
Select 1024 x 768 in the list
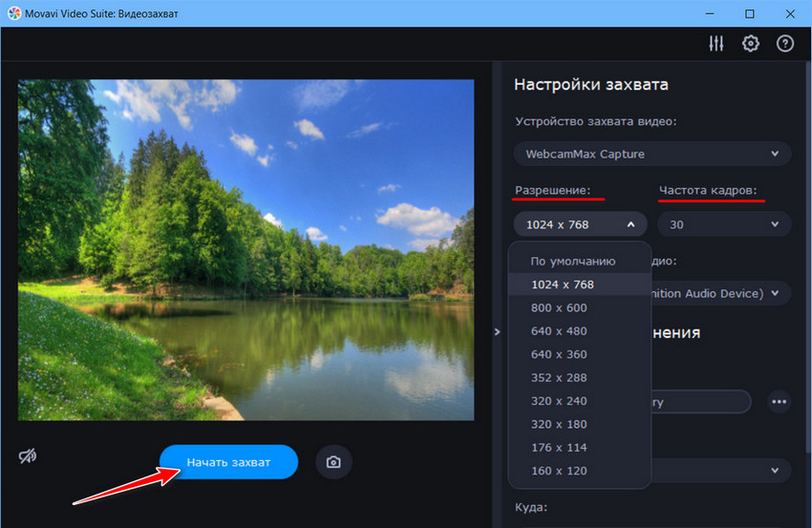(580, 285)
